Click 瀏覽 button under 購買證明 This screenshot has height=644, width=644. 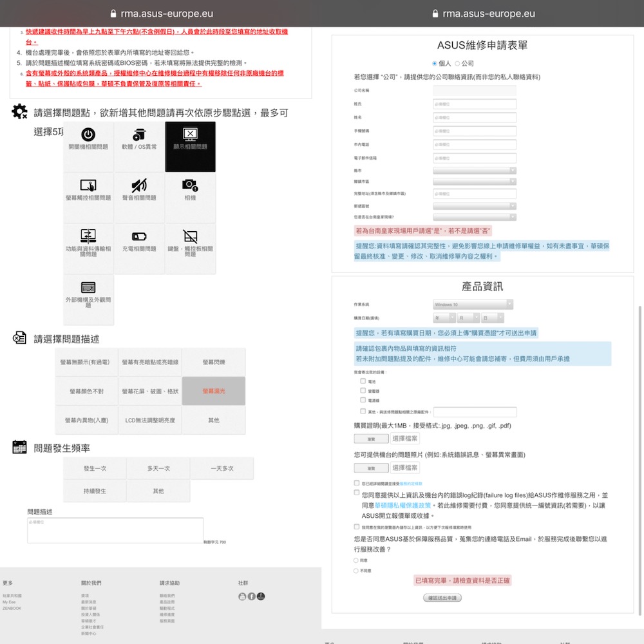[372, 439]
